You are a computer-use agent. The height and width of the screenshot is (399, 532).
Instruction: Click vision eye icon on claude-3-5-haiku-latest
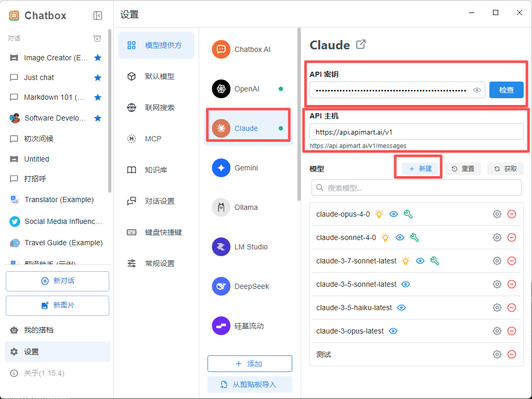pos(401,308)
